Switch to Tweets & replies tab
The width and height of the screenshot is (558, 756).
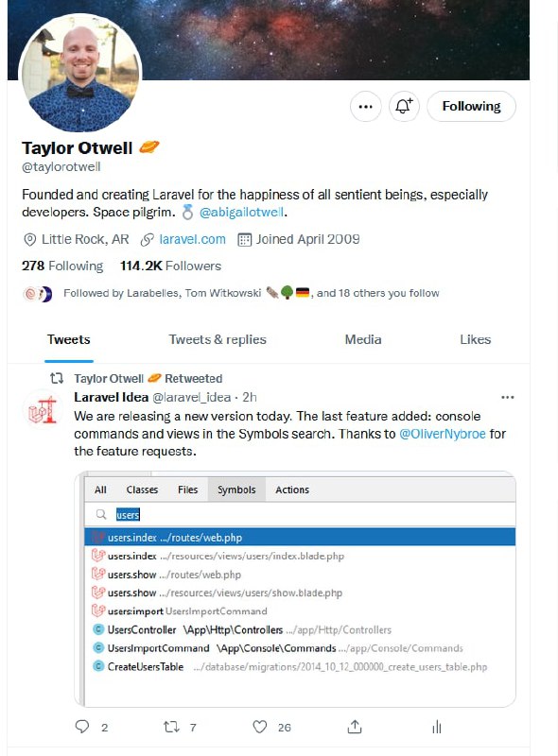218,339
